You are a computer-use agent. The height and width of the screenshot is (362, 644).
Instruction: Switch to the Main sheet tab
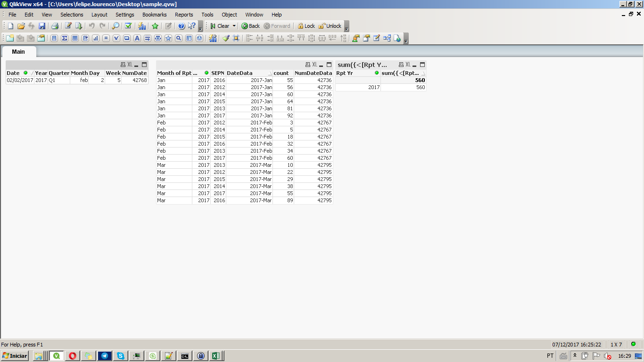18,51
